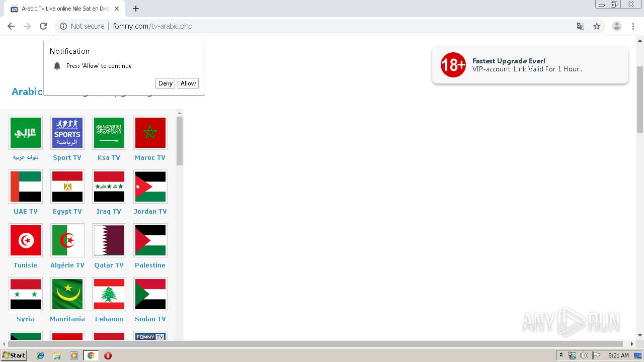This screenshot has height=362, width=644.
Task: Open the UAE TV flag icon
Action: (x=25, y=187)
